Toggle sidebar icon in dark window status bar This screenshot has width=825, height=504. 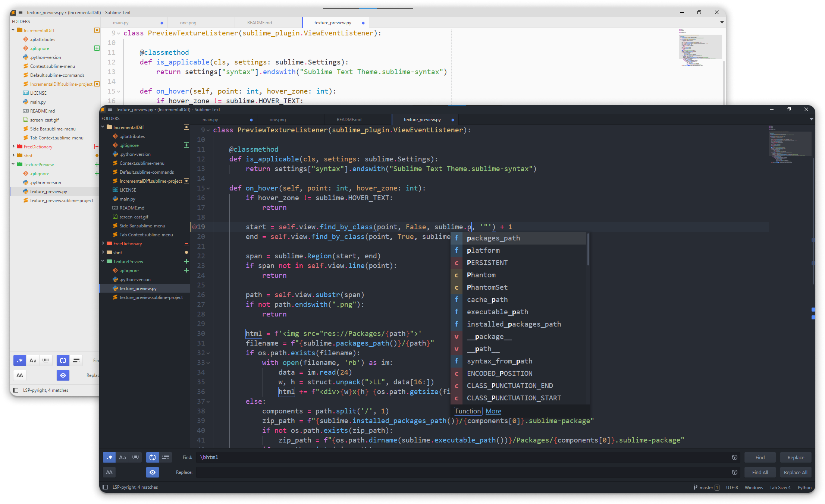tap(105, 487)
